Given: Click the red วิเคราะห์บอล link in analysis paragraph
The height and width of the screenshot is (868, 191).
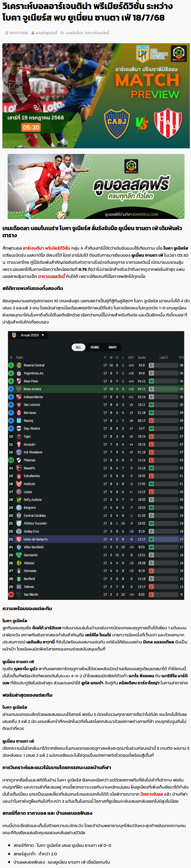Looking at the screenshot, I should point(152,794).
